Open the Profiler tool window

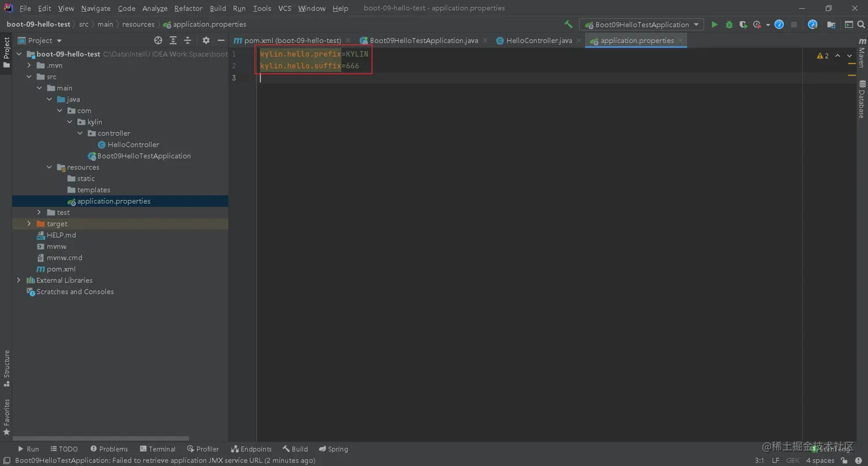pyautogui.click(x=203, y=449)
